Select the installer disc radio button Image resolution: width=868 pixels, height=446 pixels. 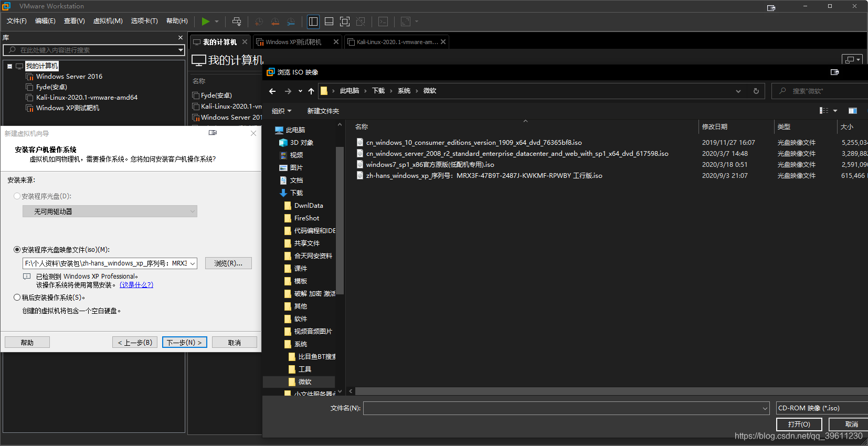tap(17, 196)
